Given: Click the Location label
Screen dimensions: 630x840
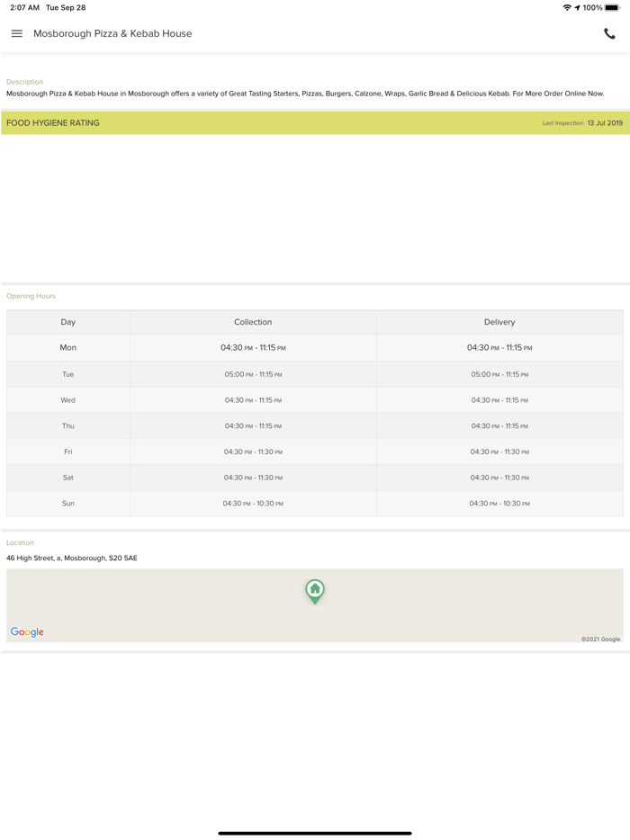Looking at the screenshot, I should pyautogui.click(x=20, y=542).
